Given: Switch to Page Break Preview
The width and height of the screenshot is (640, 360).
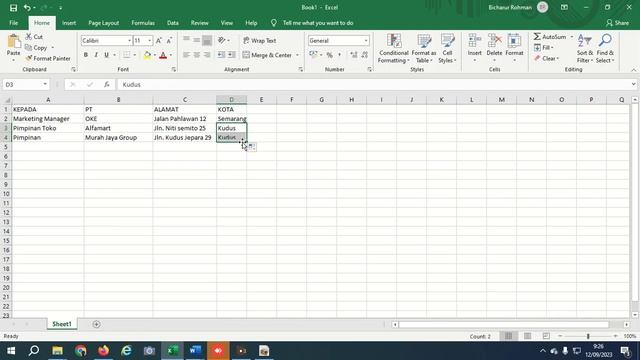Looking at the screenshot, I should coord(546,336).
